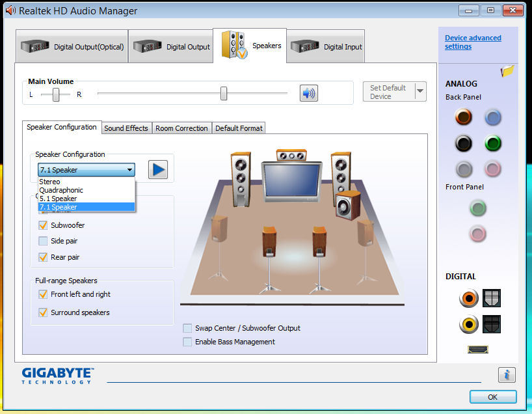
Task: Select highlighted 7.1 Speaker list entry
Action: (86, 207)
